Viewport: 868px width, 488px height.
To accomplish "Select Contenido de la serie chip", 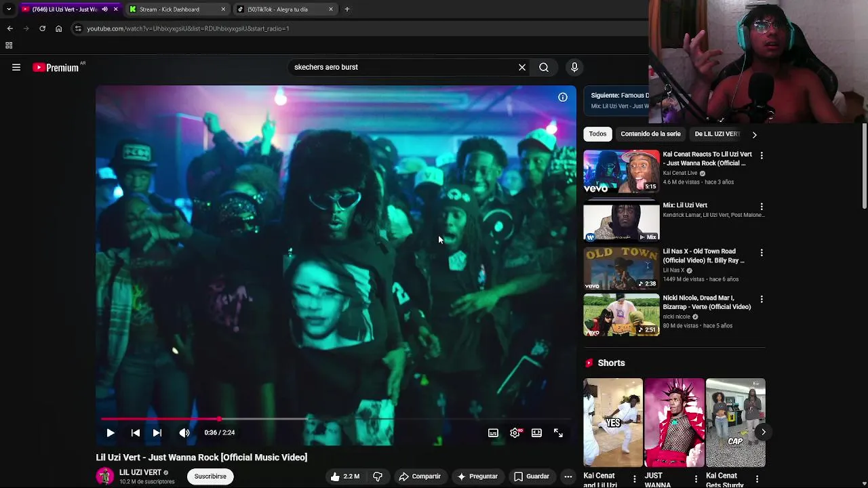I will click(x=650, y=134).
